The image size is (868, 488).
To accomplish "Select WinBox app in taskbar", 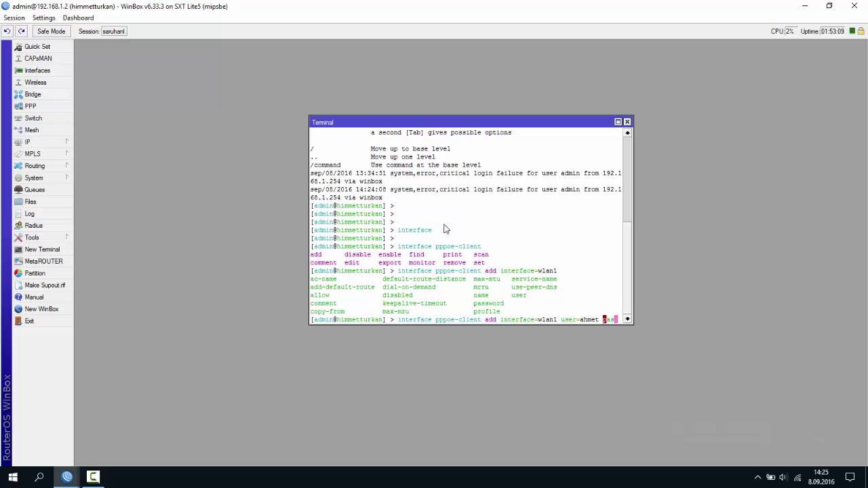I will (67, 477).
